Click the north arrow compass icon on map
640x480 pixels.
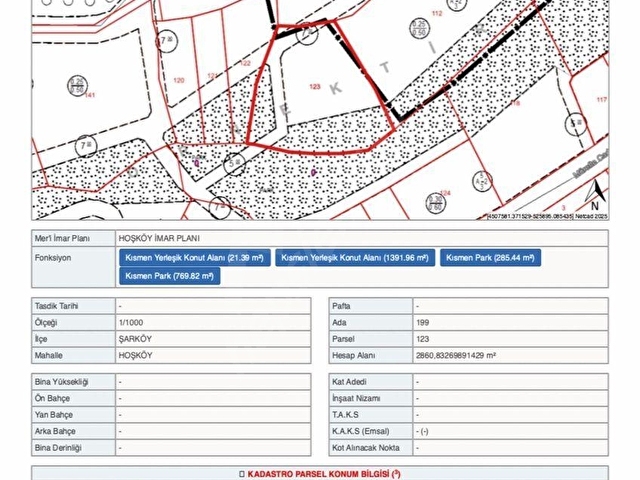tap(595, 196)
